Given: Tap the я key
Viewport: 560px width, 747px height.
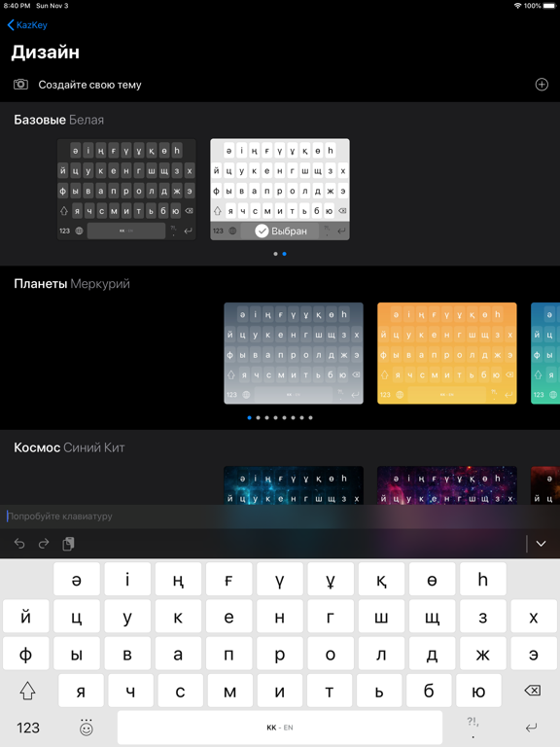Looking at the screenshot, I should click(x=81, y=691).
